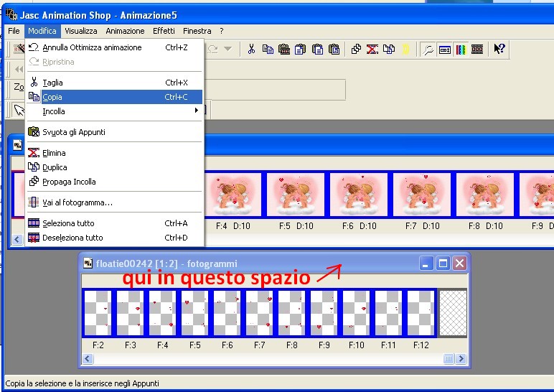
Task: Minimize the floatie00242 window
Action: pyautogui.click(x=426, y=263)
